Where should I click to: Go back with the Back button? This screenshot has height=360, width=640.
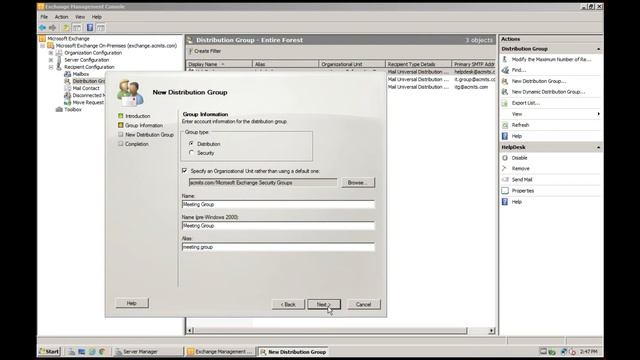[288, 304]
